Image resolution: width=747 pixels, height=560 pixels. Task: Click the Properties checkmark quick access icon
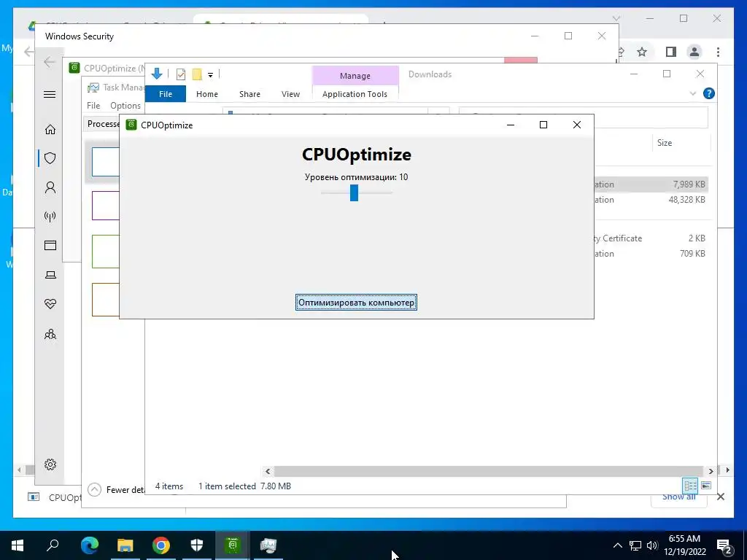[x=181, y=74]
